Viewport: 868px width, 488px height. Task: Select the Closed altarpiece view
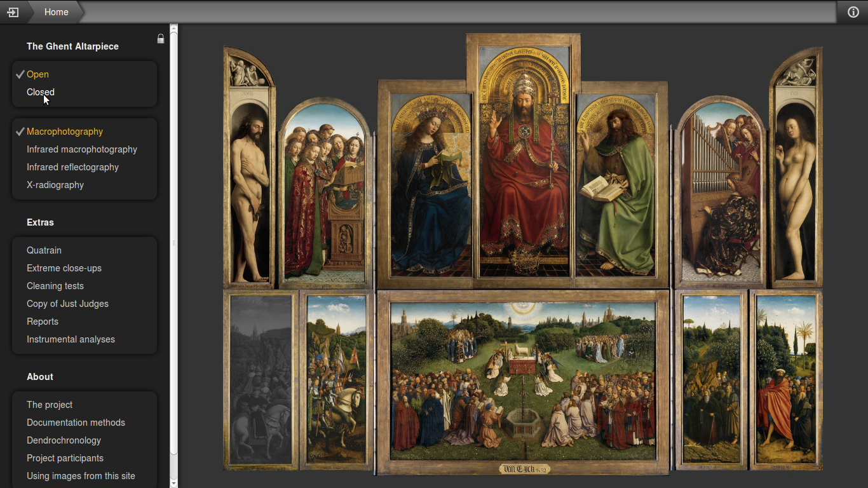pos(41,92)
